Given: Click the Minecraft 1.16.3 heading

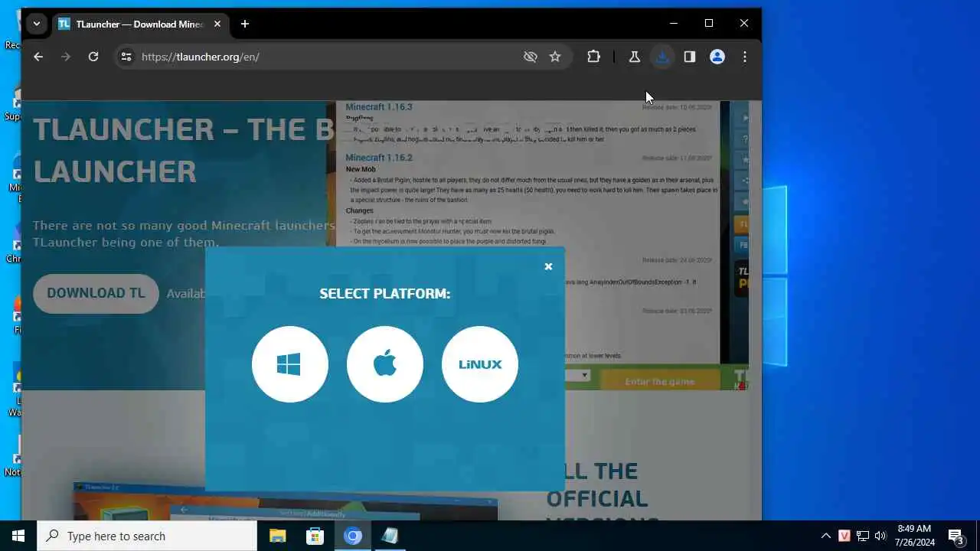Looking at the screenshot, I should 379,106.
